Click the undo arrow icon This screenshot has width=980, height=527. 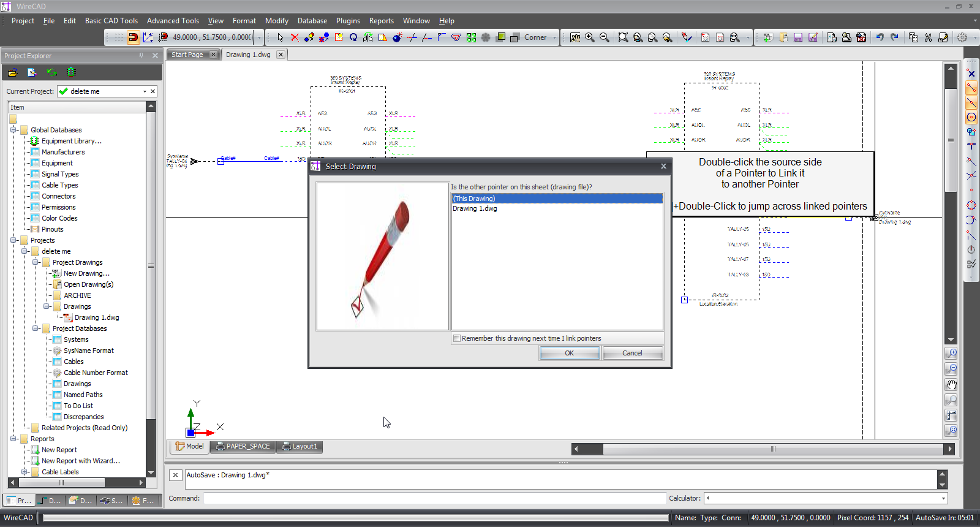(x=880, y=37)
